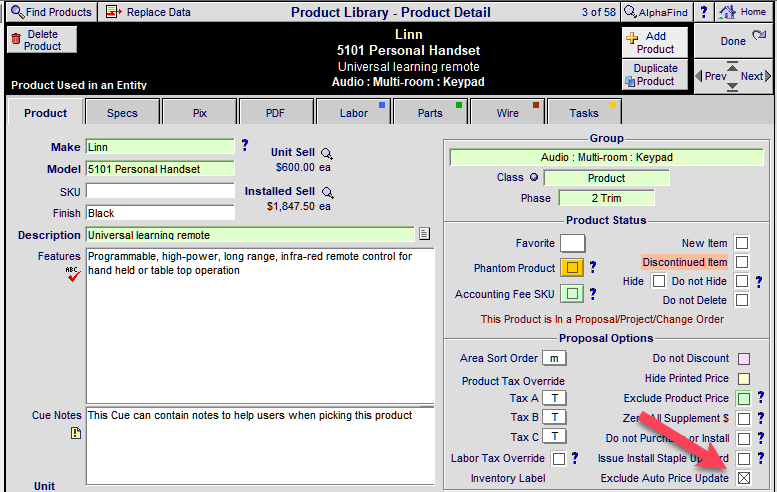Click the empty SKU field
Viewport: 777px width, 492px height.
[x=160, y=191]
